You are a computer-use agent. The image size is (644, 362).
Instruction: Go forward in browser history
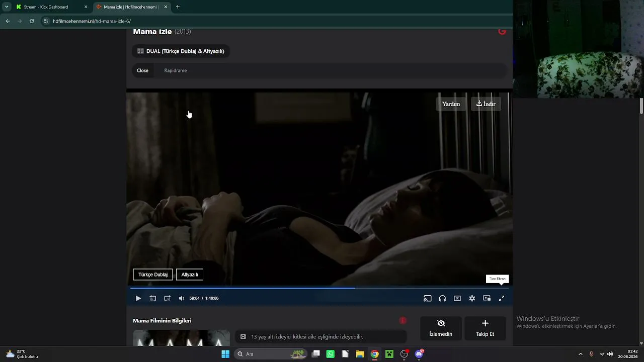click(20, 21)
